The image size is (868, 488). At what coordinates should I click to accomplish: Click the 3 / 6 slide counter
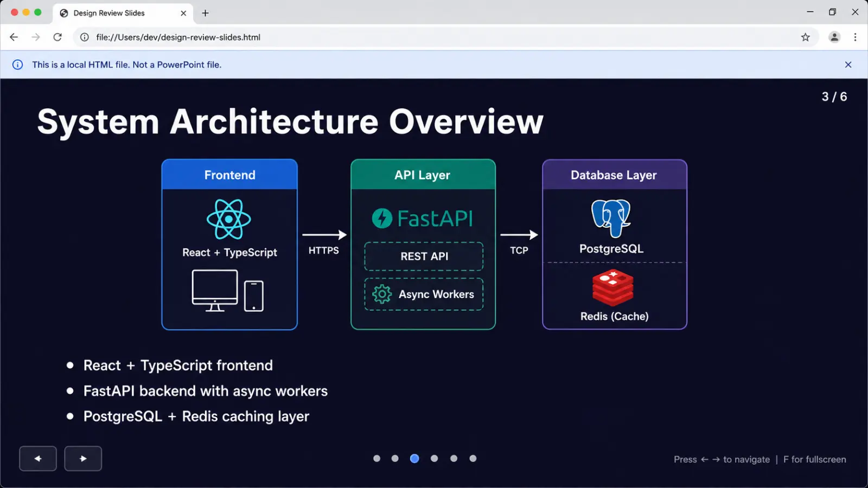[834, 97]
